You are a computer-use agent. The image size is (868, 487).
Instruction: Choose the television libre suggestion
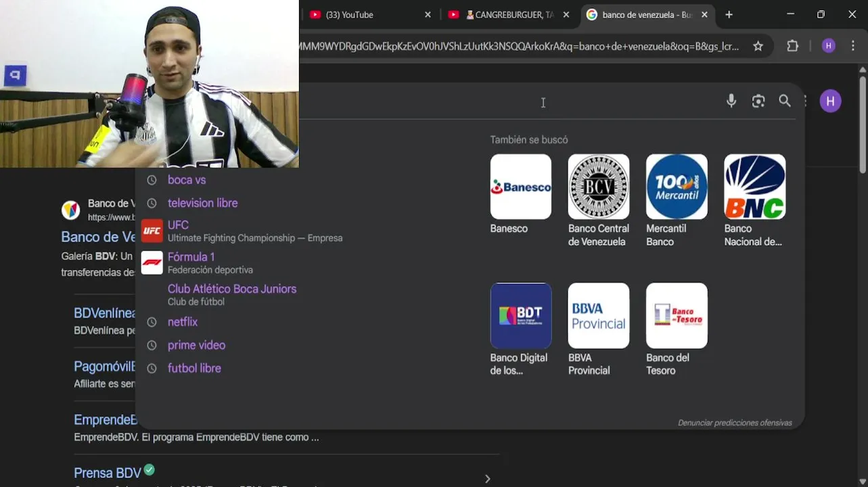tap(202, 203)
